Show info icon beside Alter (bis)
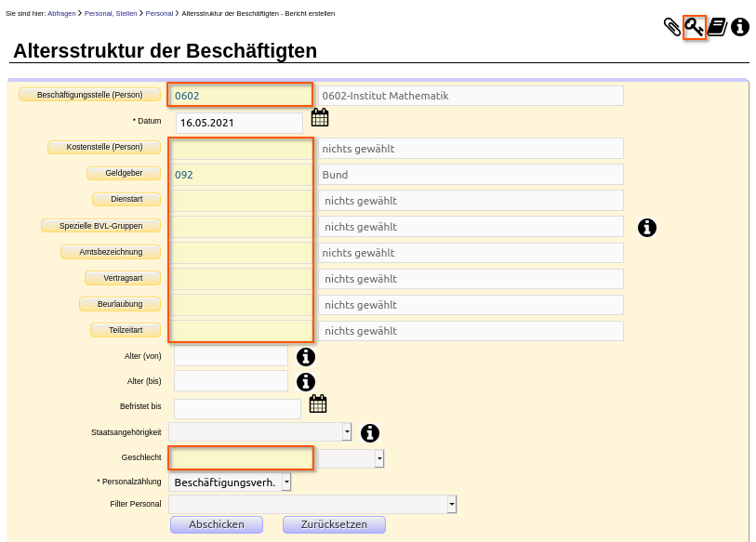 306,382
